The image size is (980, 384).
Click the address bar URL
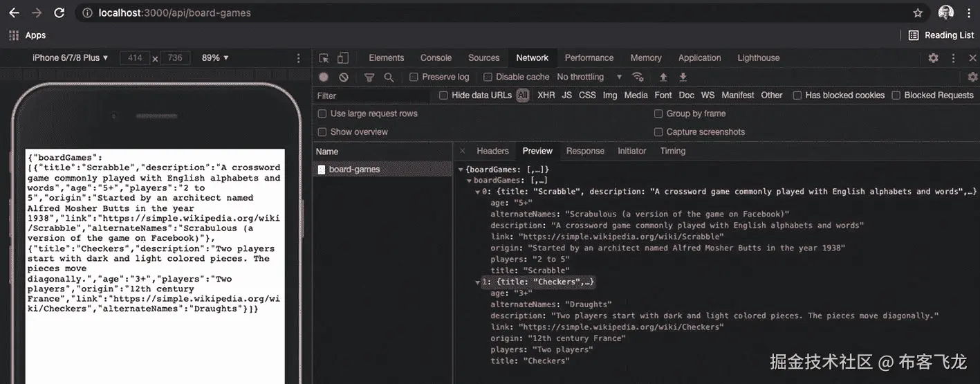[175, 13]
